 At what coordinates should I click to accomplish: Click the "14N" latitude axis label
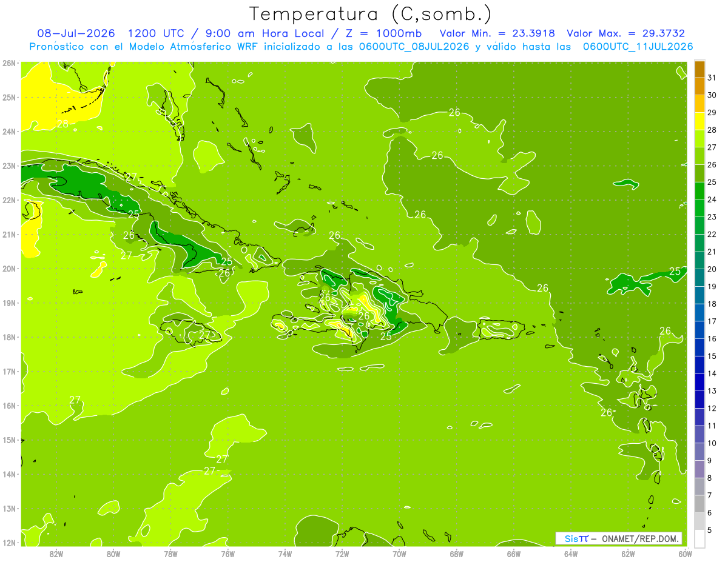point(9,474)
